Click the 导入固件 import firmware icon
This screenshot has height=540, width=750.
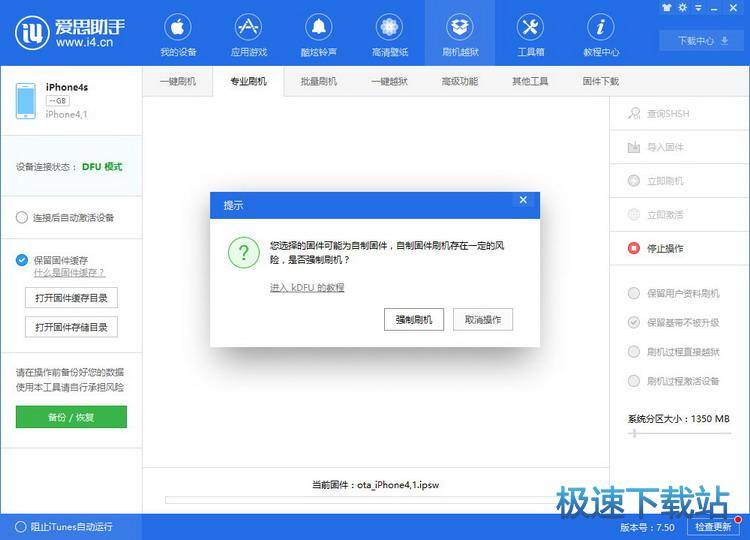[x=634, y=147]
